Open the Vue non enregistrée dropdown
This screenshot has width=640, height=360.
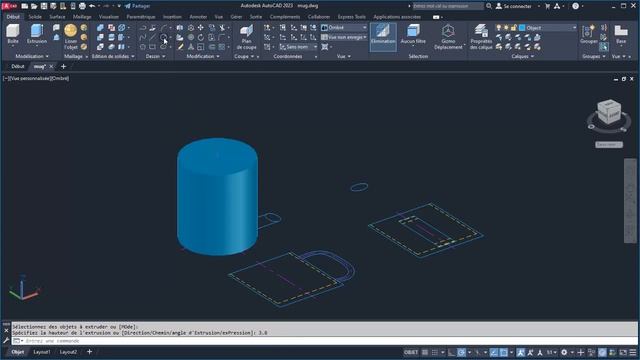point(344,37)
